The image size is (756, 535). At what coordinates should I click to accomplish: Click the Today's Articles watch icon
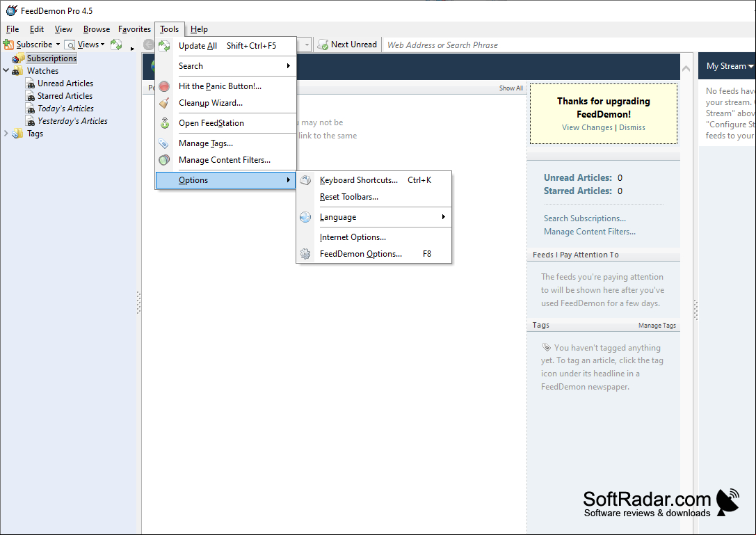(x=31, y=109)
